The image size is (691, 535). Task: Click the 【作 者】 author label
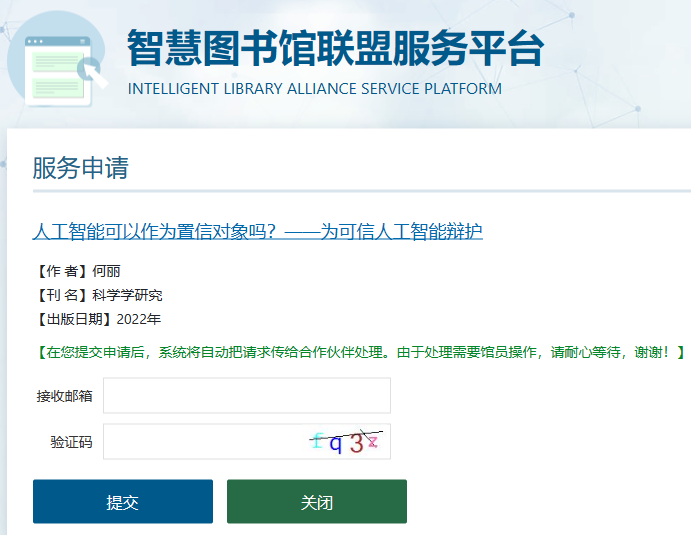pyautogui.click(x=61, y=271)
